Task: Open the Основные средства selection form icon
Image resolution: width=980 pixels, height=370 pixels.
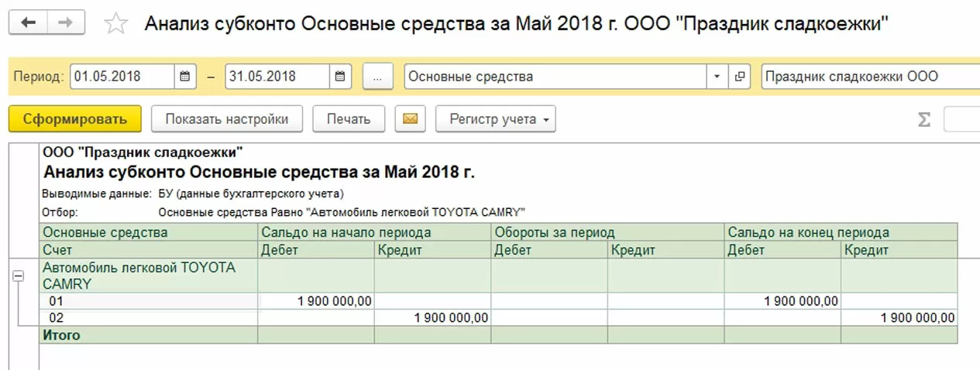Action: tap(739, 77)
